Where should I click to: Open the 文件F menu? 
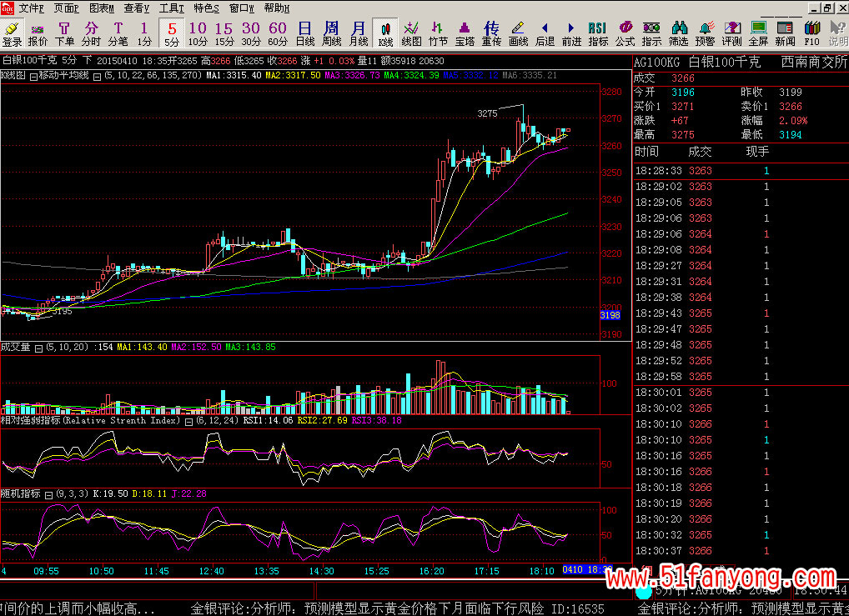pyautogui.click(x=32, y=8)
